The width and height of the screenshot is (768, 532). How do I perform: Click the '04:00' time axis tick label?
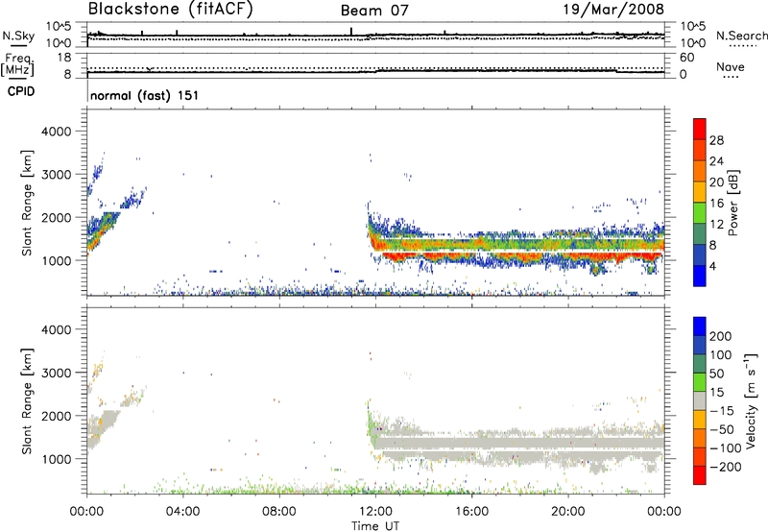pos(182,512)
